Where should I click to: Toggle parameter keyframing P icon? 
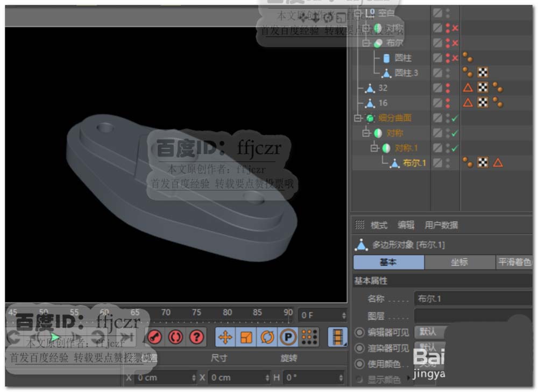pos(288,337)
